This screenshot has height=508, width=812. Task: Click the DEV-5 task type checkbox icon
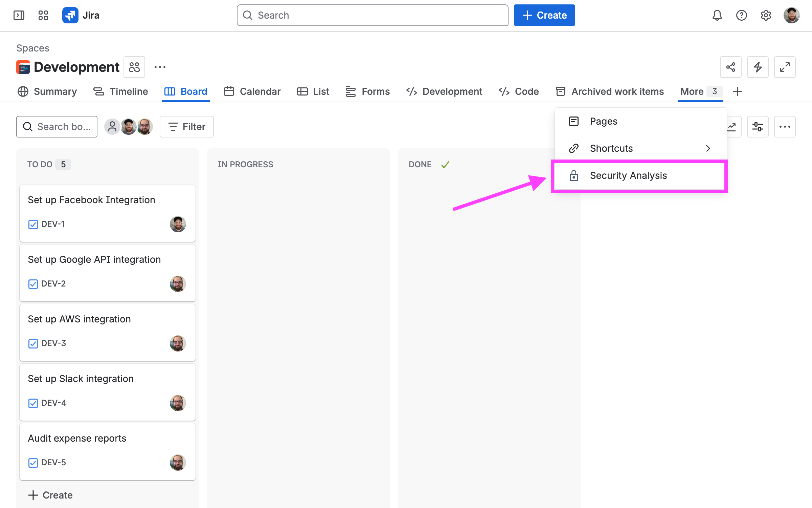(x=33, y=463)
